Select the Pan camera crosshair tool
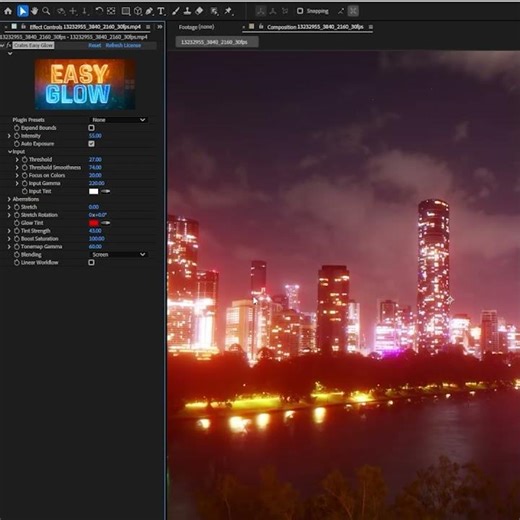 point(73,11)
